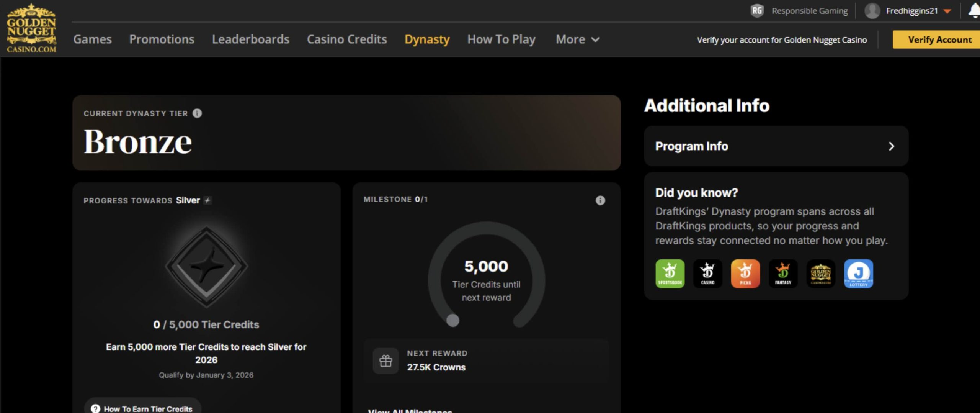Open the Program Info card
Viewport: 980px width, 413px height.
(776, 146)
